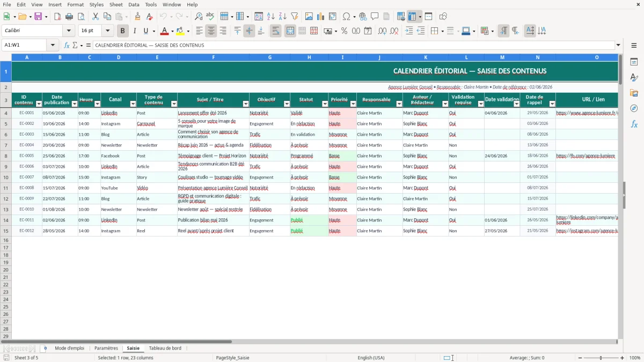Toggle Underline formatting
Screen dimensions: 644x362
coord(145,31)
